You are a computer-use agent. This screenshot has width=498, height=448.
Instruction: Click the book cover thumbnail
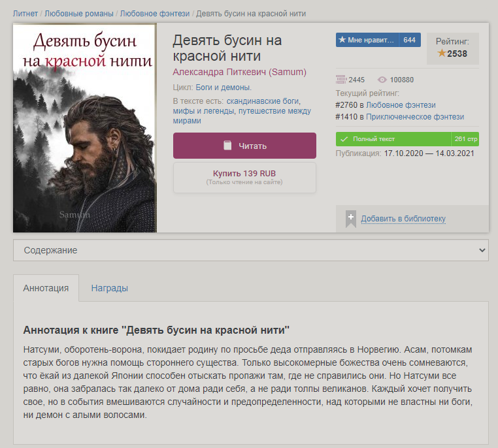pyautogui.click(x=84, y=128)
